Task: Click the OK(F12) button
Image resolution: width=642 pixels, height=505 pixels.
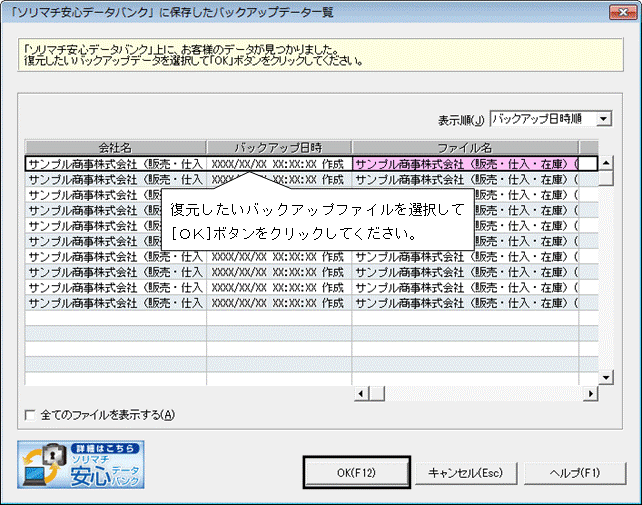Action: tap(357, 473)
